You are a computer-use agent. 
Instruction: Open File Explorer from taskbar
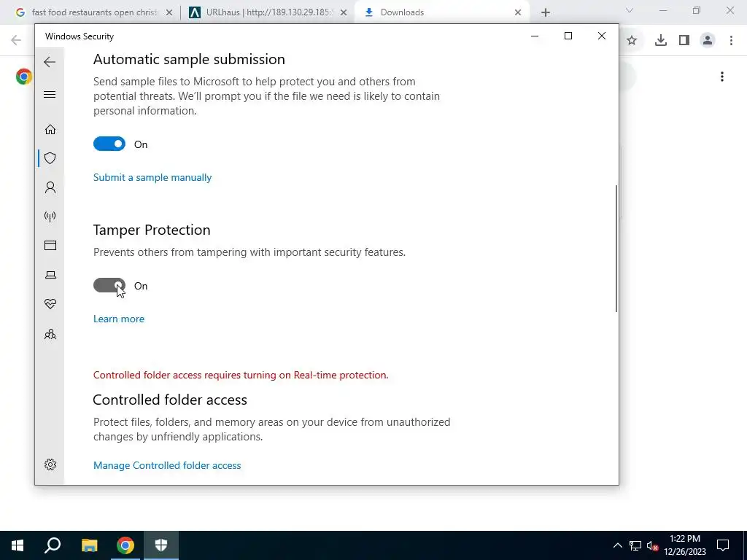(89, 545)
